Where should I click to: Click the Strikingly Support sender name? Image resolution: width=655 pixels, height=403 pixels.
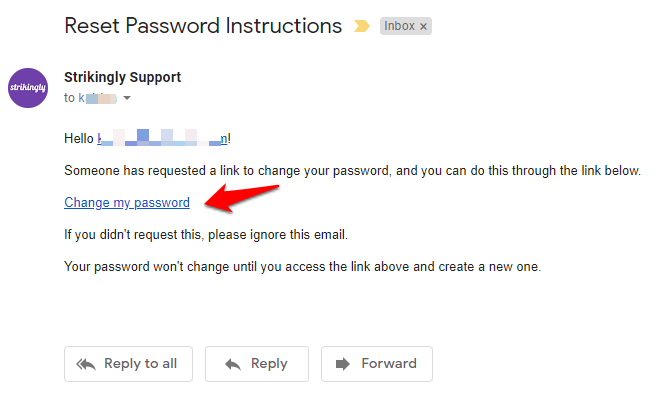pyautogui.click(x=122, y=77)
